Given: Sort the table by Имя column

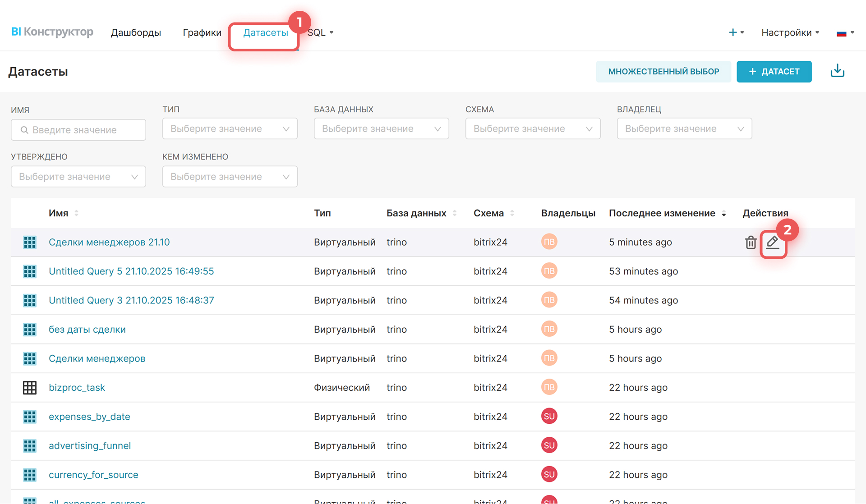Looking at the screenshot, I should coord(77,213).
